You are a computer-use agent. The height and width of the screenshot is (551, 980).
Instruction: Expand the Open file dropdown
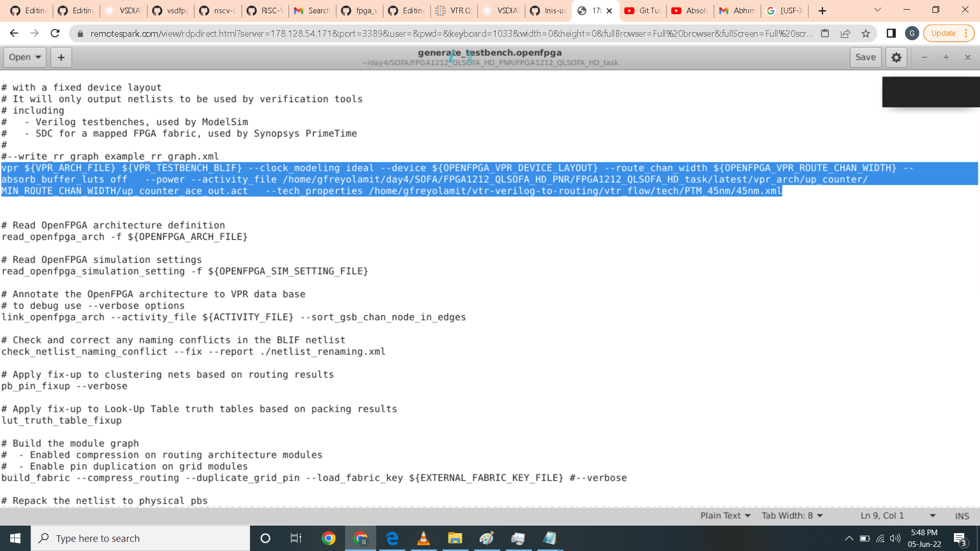pyautogui.click(x=24, y=57)
